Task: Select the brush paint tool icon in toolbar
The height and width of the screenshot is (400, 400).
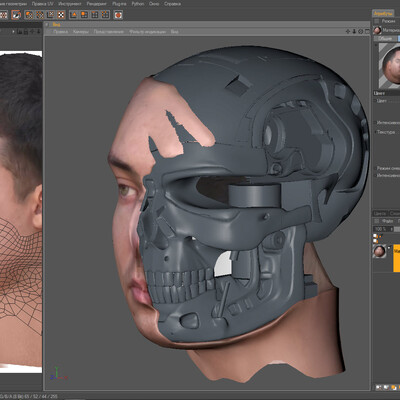Action: [x=16, y=15]
